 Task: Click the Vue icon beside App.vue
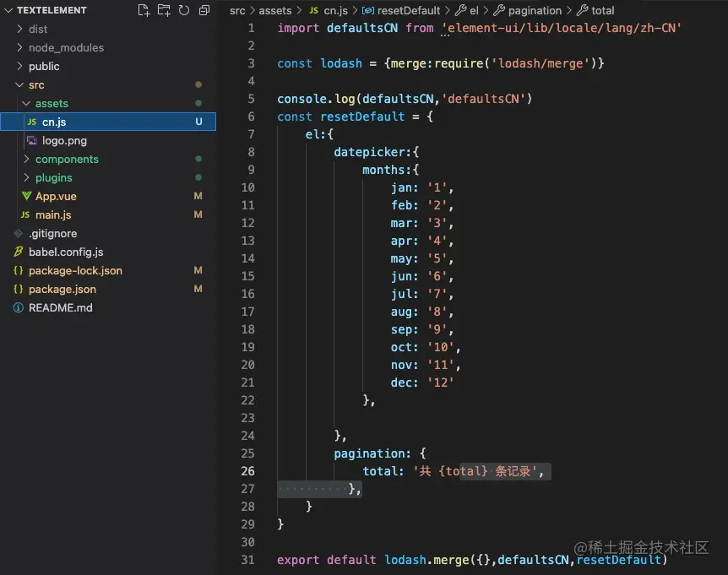tap(26, 196)
